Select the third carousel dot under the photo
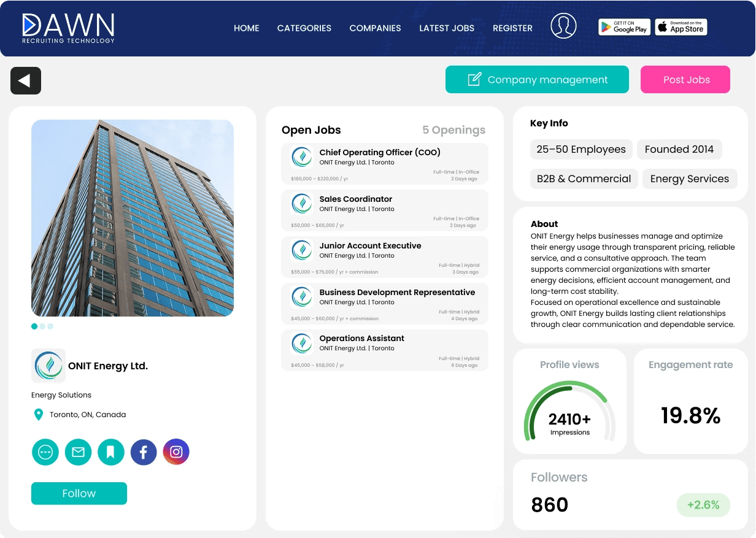Viewport: 756px width, 538px height. click(x=50, y=326)
